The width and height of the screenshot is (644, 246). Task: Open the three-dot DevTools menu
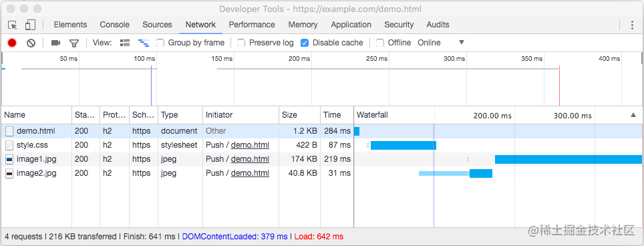pos(632,25)
